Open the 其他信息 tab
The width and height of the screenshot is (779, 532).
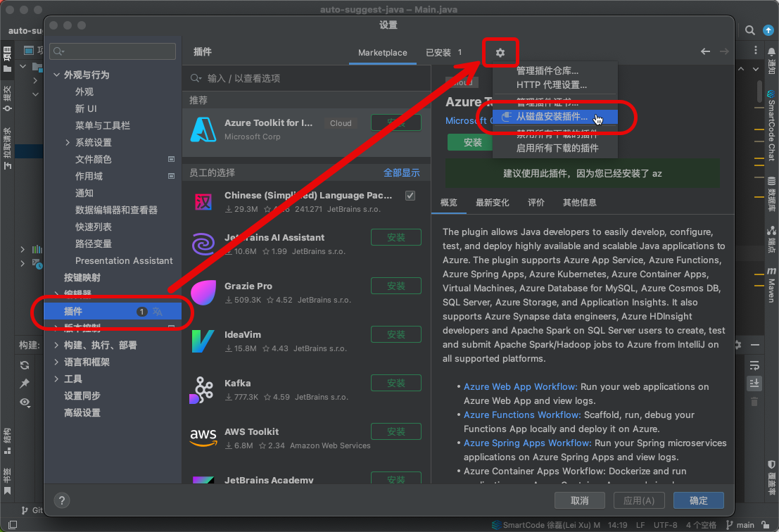point(579,202)
